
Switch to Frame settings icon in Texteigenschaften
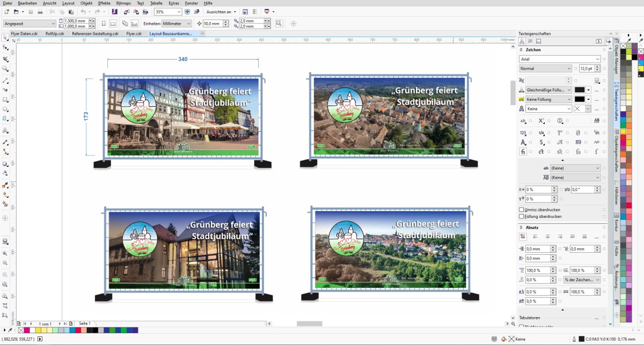[538, 41]
